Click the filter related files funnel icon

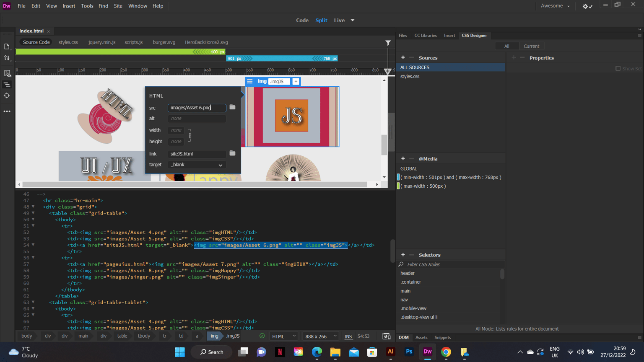388,42
